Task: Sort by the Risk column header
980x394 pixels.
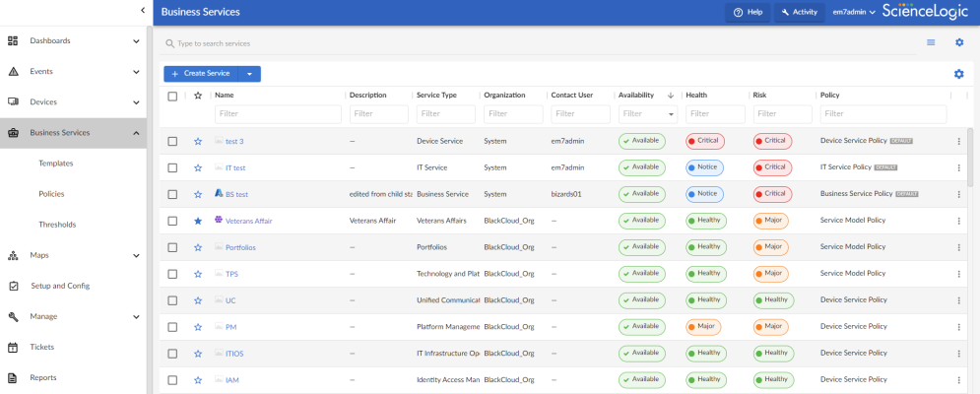Action: [759, 96]
